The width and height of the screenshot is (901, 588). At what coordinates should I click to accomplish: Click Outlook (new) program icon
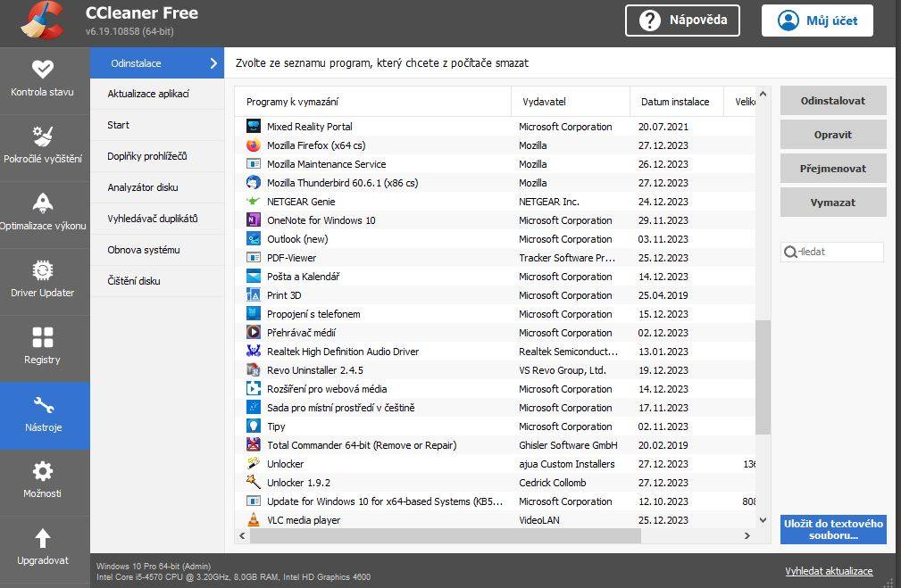[254, 239]
